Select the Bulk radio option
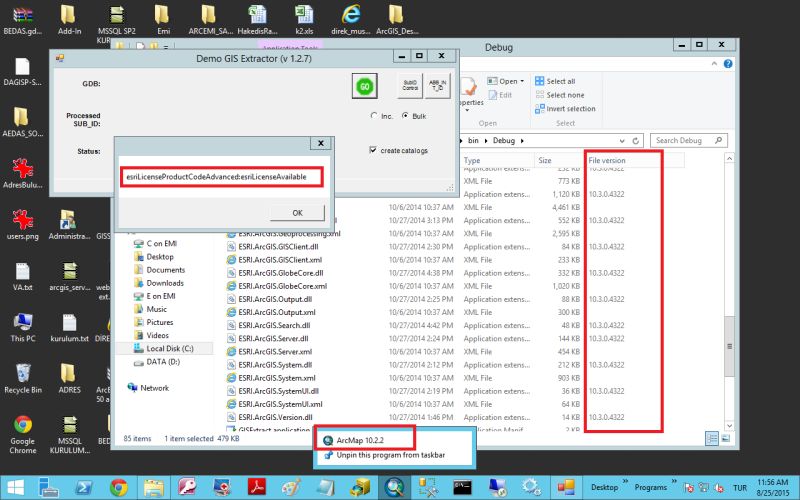Image resolution: width=800 pixels, height=500 pixels. (414, 116)
